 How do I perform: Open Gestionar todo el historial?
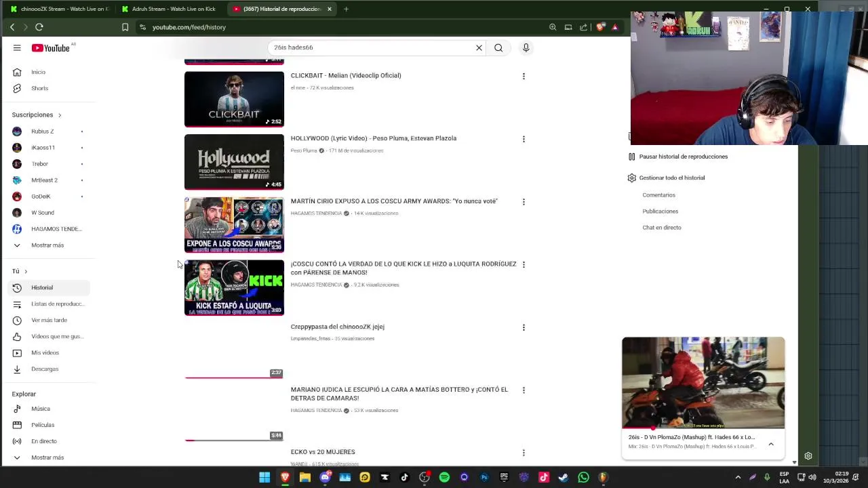(666, 178)
